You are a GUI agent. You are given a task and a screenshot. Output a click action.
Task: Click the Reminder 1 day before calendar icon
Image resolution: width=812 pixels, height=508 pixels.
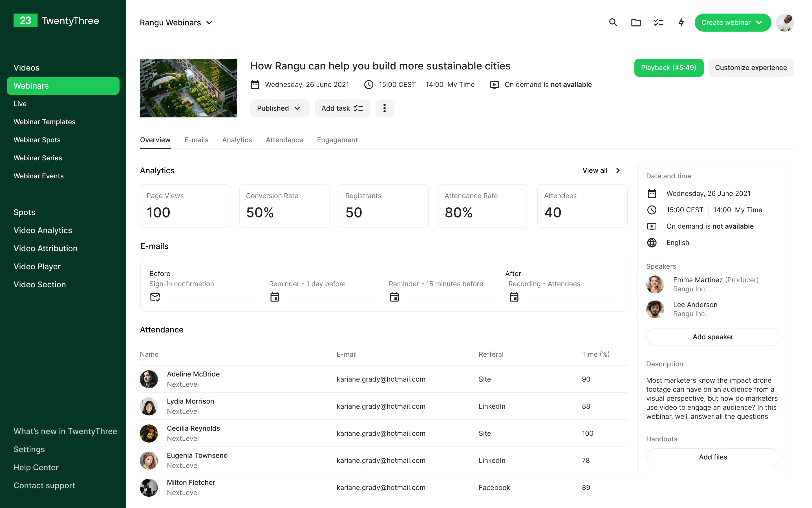click(274, 297)
